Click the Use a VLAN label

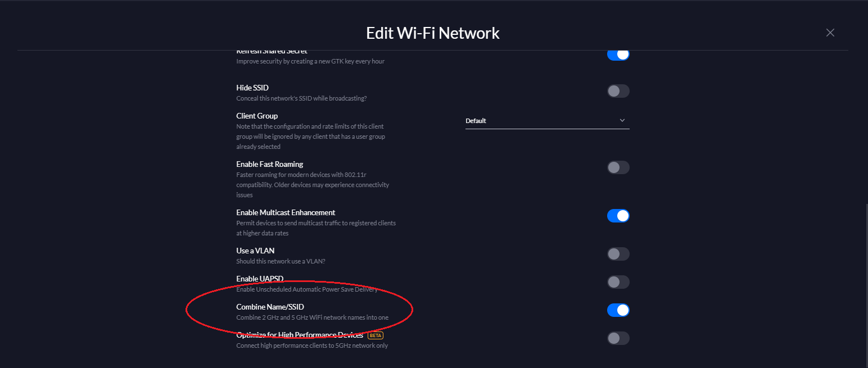255,251
